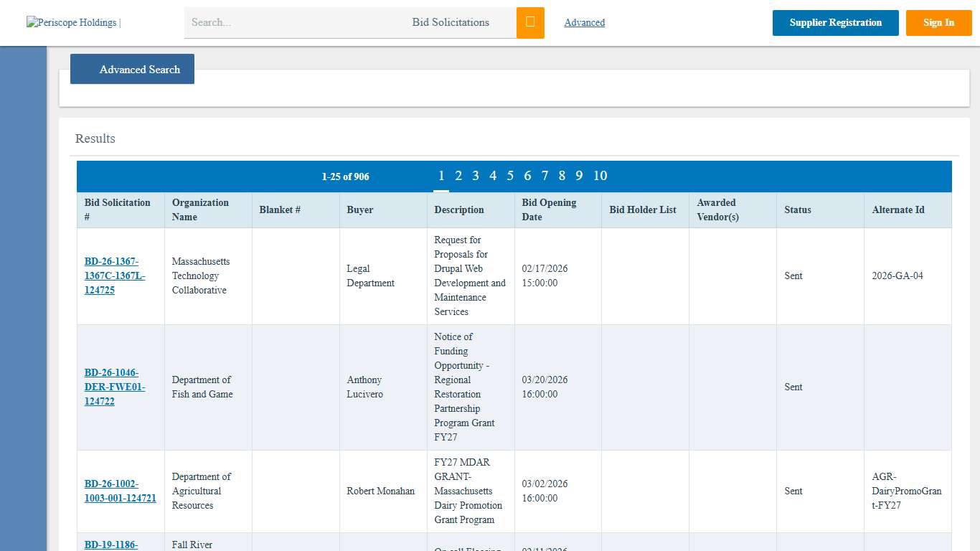Open the Bid Solicitations category selector
Viewport: 980px width, 551px height.
click(x=451, y=22)
